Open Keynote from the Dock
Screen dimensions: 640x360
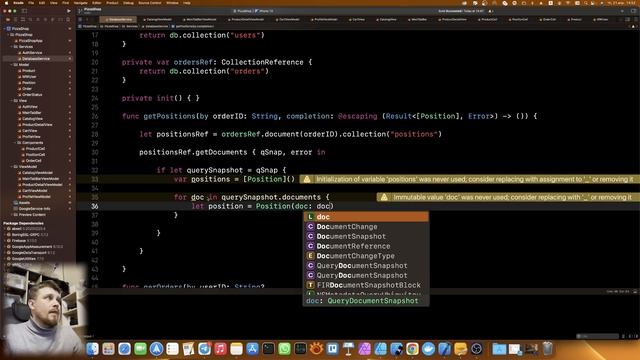(348, 349)
